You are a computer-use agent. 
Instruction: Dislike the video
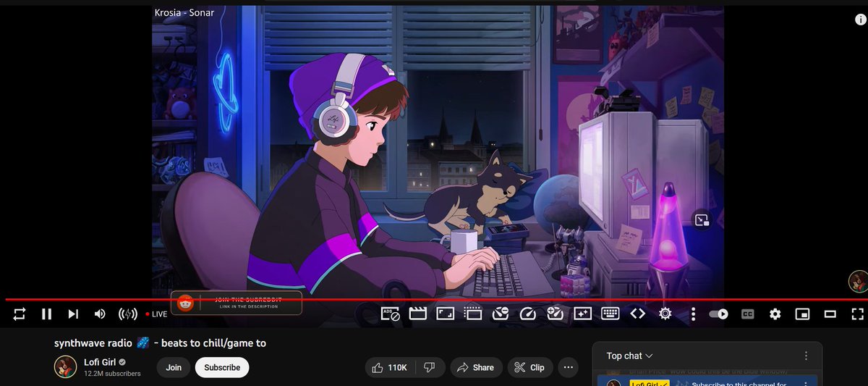click(429, 367)
